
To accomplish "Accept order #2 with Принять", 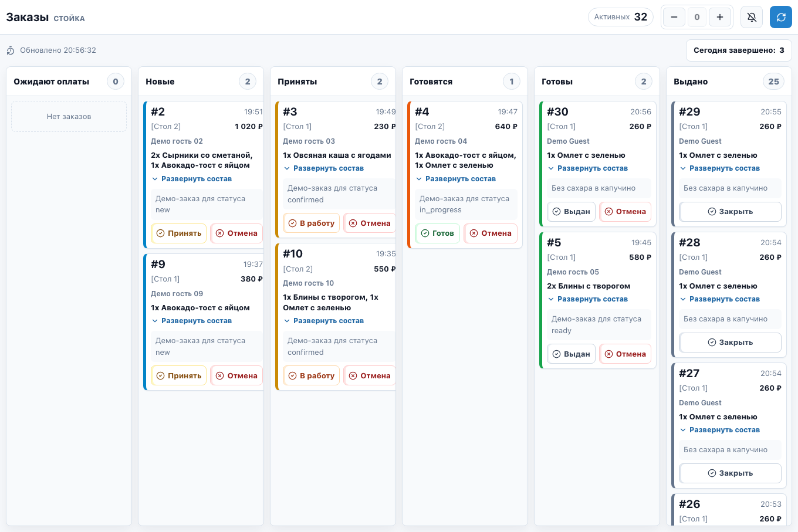I will [179, 233].
